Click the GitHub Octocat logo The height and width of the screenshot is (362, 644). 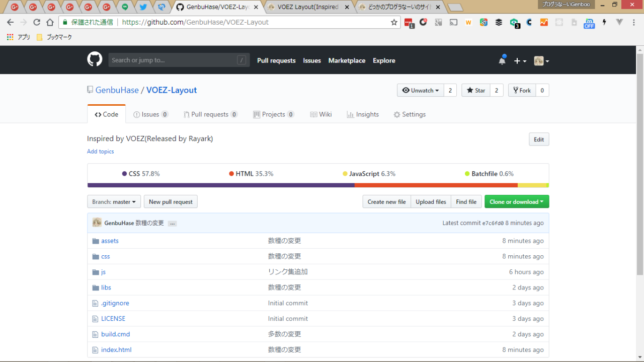(95, 60)
